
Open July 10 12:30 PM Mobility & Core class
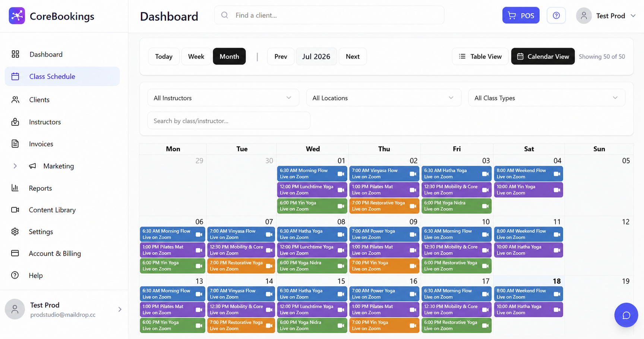point(456,250)
